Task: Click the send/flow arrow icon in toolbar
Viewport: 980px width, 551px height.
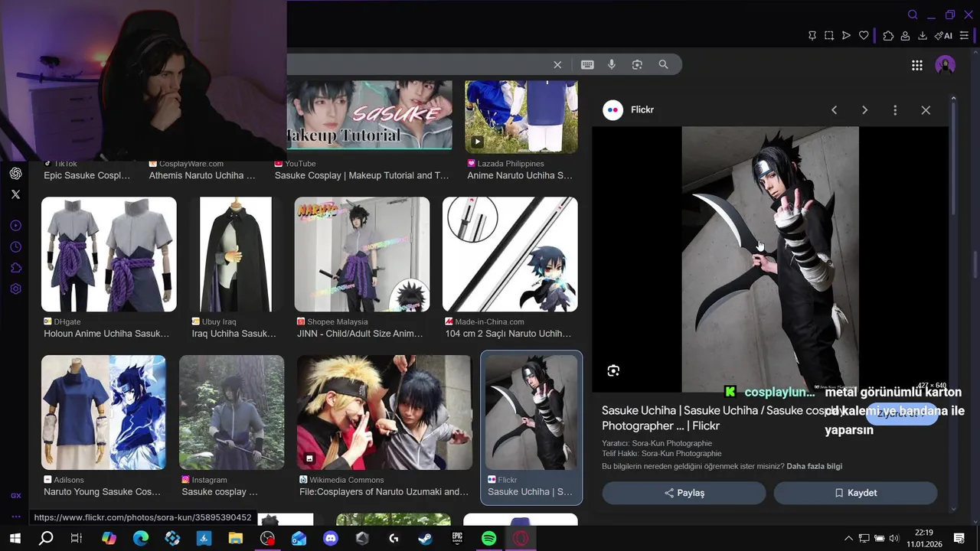Action: point(846,36)
